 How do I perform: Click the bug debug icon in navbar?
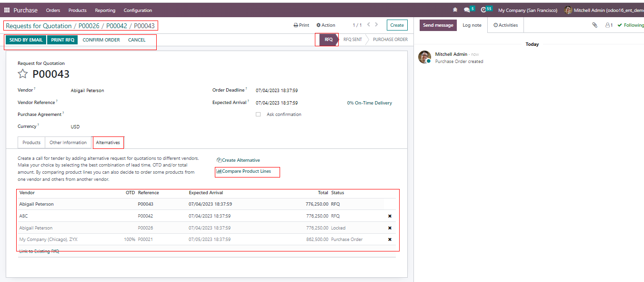455,10
